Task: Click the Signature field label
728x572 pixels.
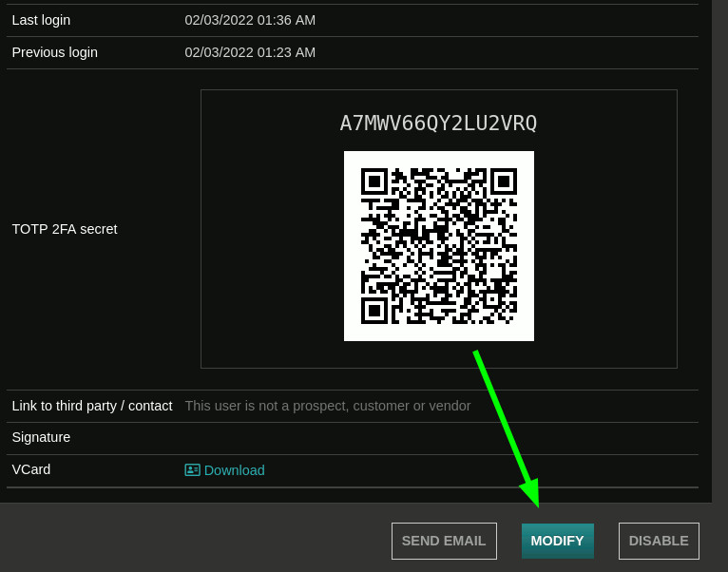Action: click(41, 437)
